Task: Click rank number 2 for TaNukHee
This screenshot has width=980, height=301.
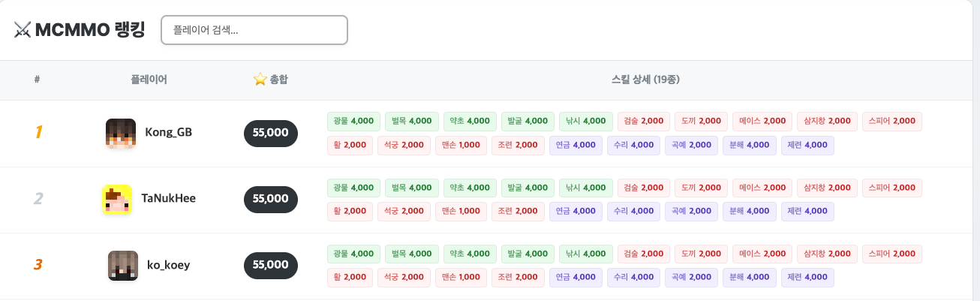Action: tap(38, 199)
